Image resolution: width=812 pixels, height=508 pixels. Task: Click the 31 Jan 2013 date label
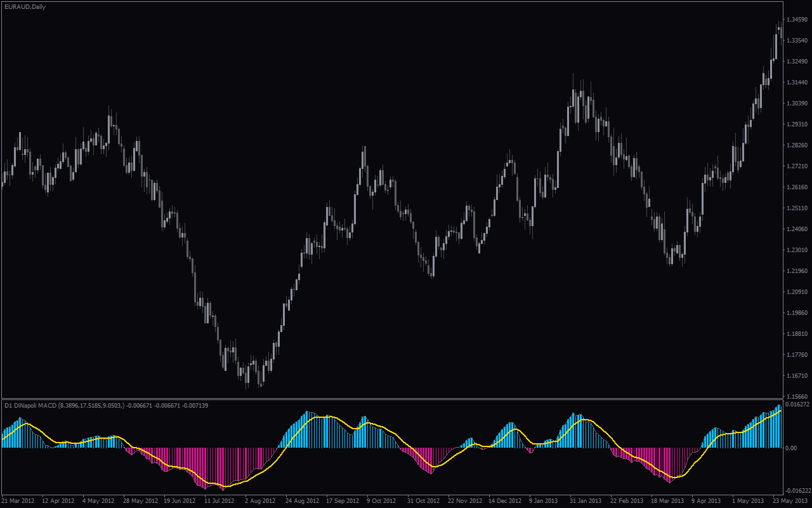(x=585, y=501)
